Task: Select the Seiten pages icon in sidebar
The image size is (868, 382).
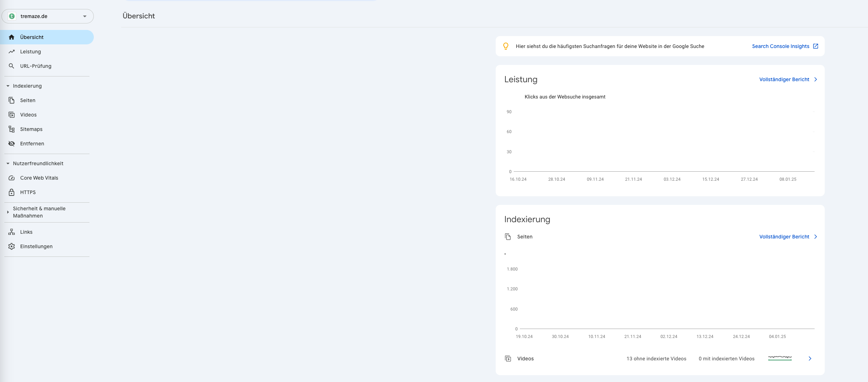Action: tap(12, 100)
